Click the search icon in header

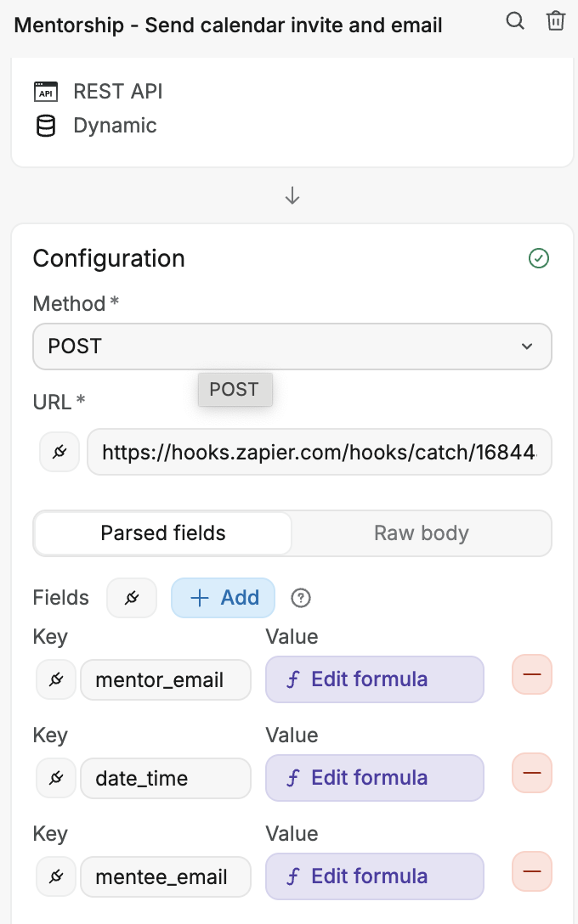coord(515,21)
